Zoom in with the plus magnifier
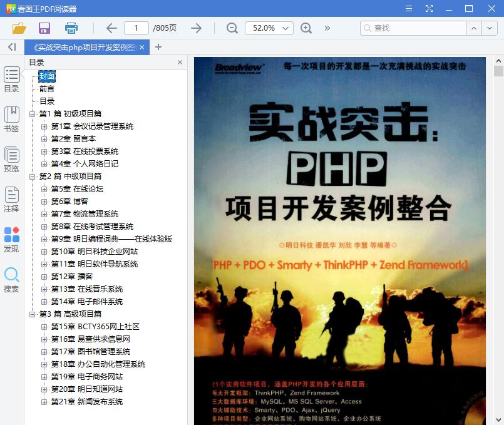Viewport: 504px width, 425px height. pos(306,28)
